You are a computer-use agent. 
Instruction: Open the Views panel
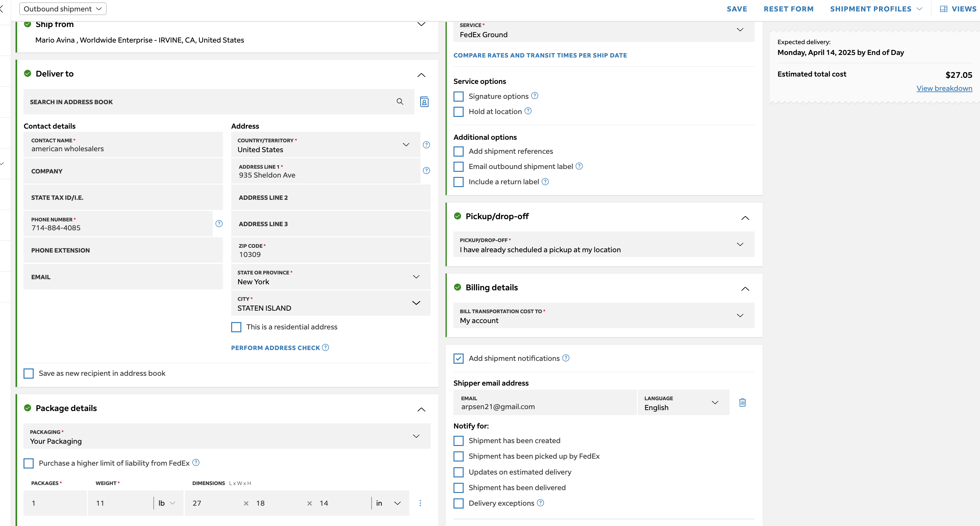(x=959, y=9)
